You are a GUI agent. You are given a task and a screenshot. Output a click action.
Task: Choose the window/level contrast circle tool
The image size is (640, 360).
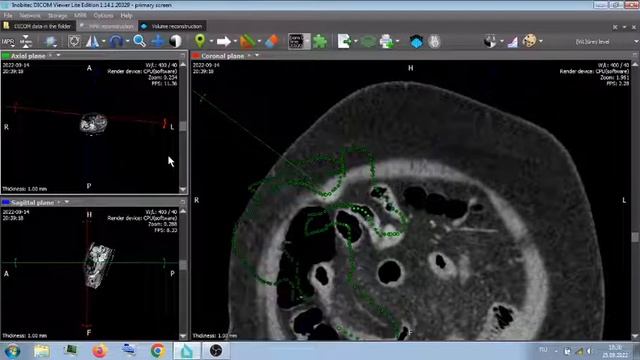pyautogui.click(x=176, y=41)
